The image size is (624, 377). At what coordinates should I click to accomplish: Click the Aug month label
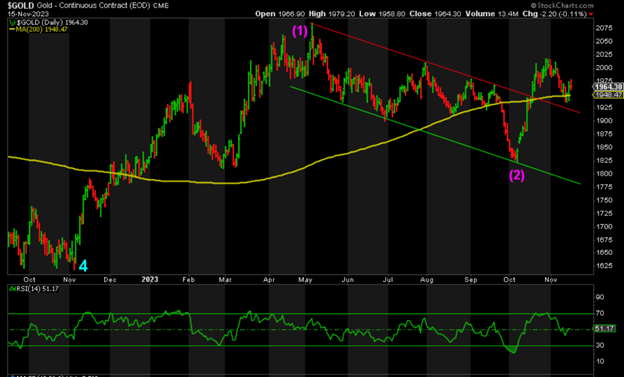point(427,280)
